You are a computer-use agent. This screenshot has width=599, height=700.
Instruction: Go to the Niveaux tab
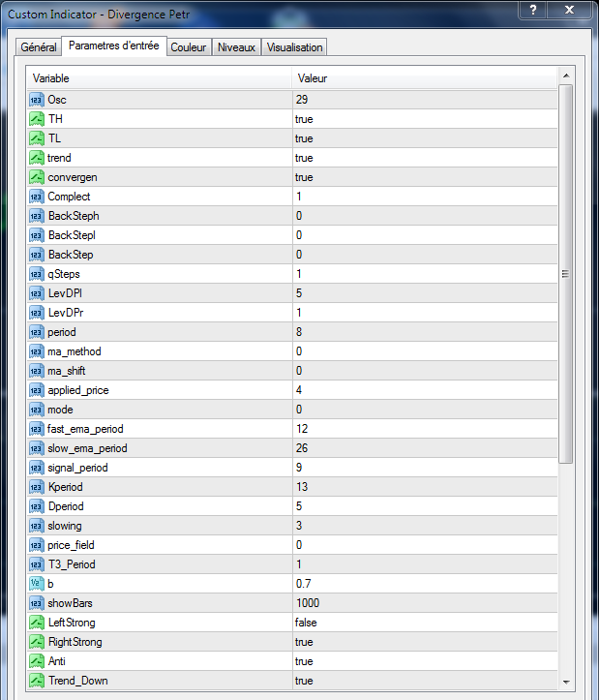point(236,47)
